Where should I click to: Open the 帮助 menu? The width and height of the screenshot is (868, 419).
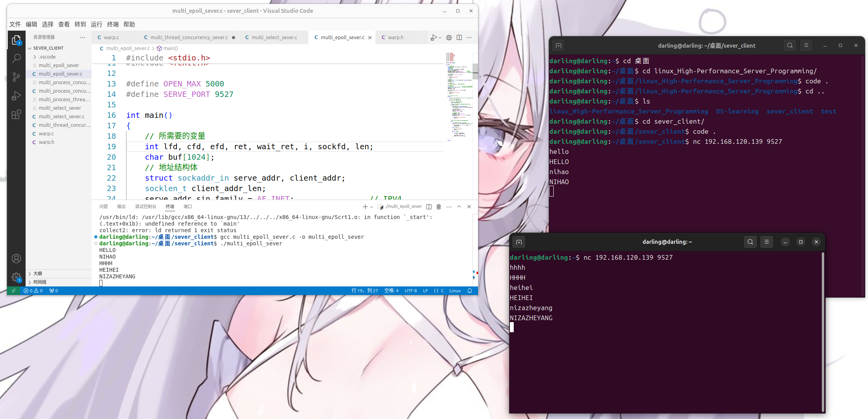click(129, 24)
